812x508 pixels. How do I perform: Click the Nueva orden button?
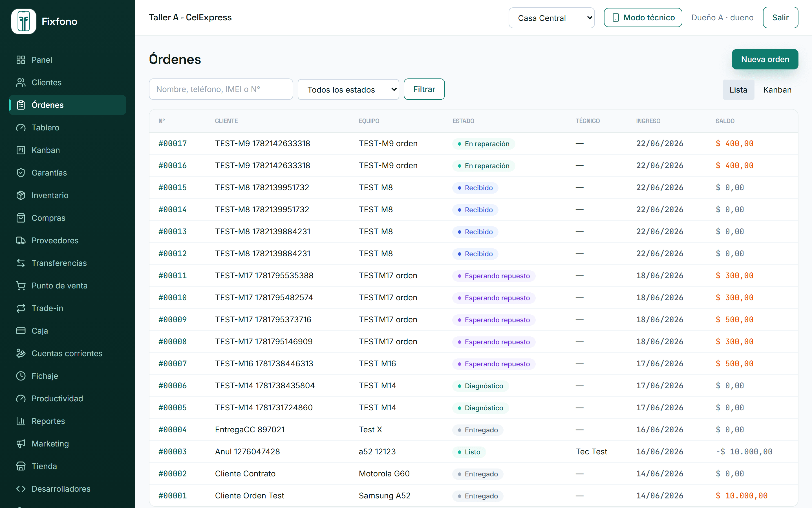[x=765, y=59]
